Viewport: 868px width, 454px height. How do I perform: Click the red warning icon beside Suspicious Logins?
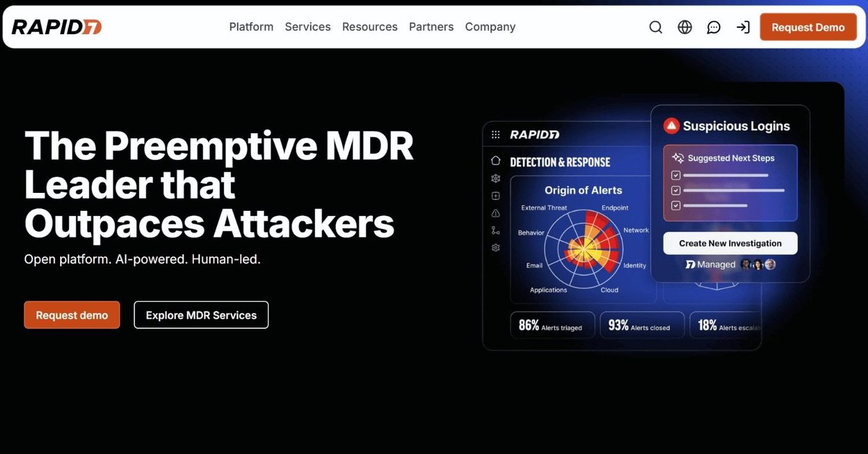pos(671,126)
